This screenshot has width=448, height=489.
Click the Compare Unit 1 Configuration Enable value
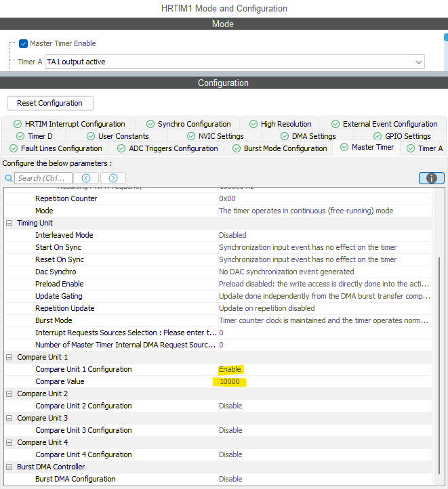pos(230,369)
